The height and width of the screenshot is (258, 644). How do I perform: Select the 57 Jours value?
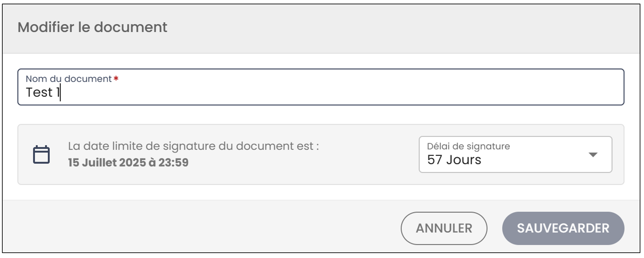coord(454,160)
